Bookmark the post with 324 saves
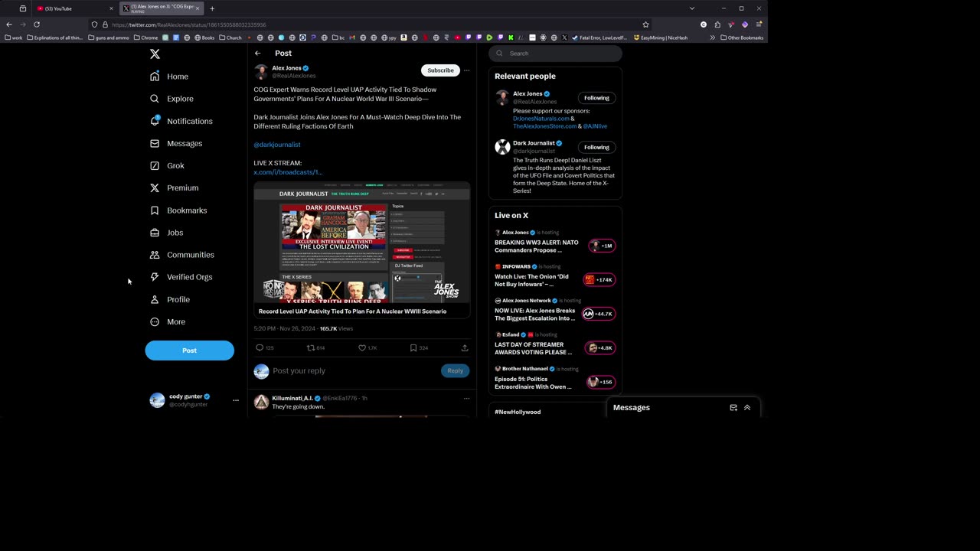Image resolution: width=980 pixels, height=551 pixels. click(x=413, y=348)
